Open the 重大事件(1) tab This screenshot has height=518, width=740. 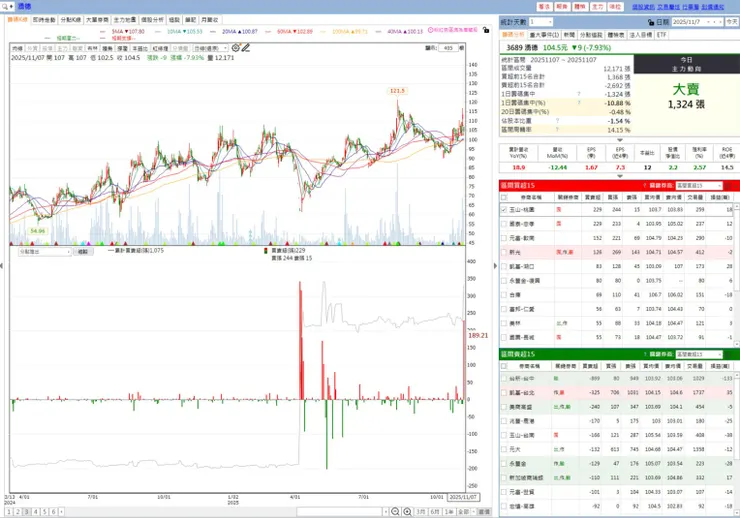pos(544,35)
